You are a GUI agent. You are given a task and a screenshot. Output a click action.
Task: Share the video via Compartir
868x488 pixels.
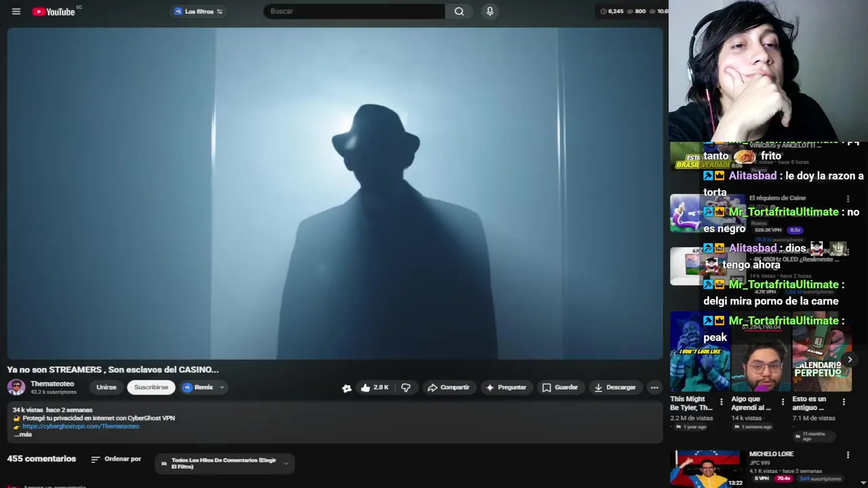point(448,387)
